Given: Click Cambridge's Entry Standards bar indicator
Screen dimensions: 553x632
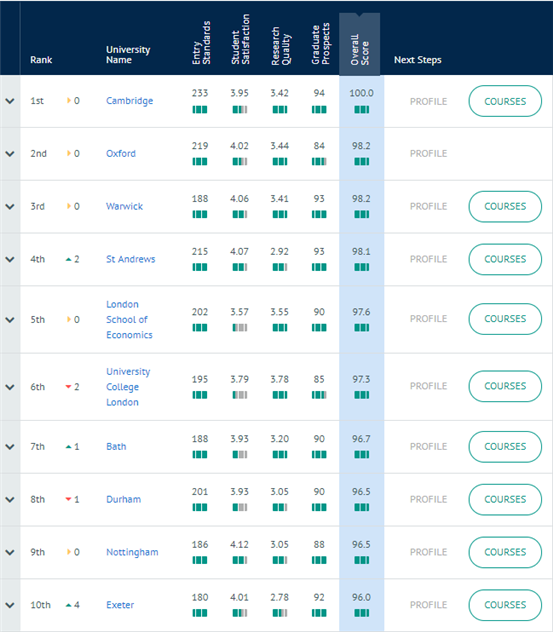Looking at the screenshot, I should (x=200, y=110).
